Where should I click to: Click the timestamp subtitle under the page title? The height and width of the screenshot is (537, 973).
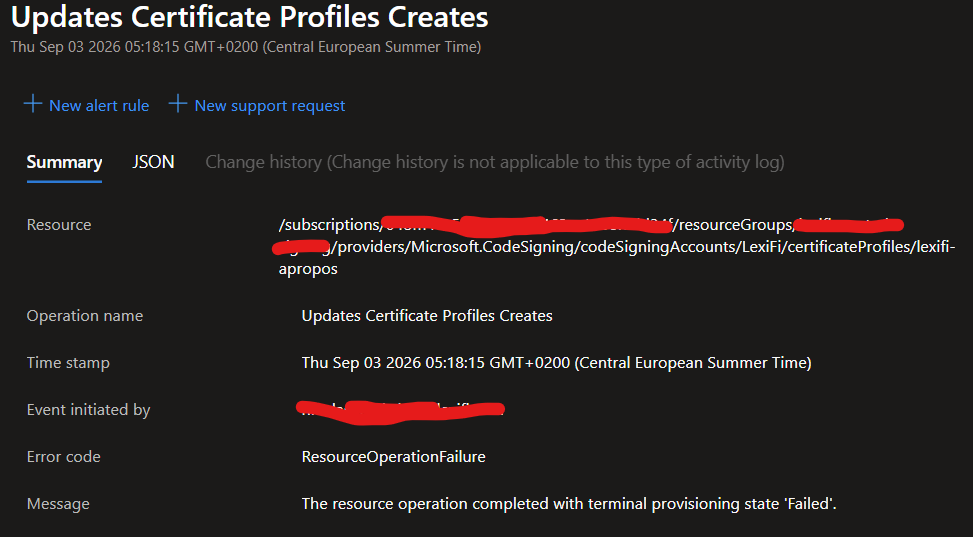[246, 47]
